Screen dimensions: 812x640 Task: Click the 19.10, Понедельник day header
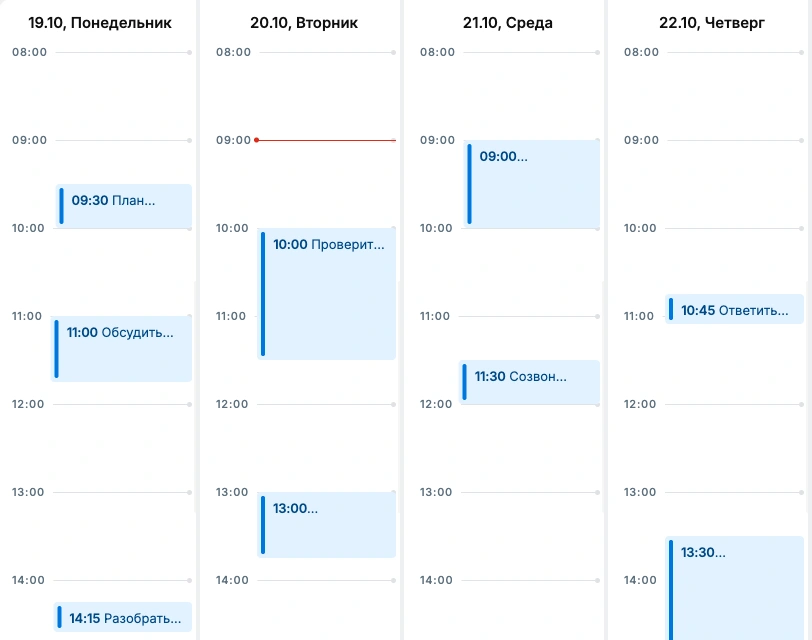tap(99, 23)
